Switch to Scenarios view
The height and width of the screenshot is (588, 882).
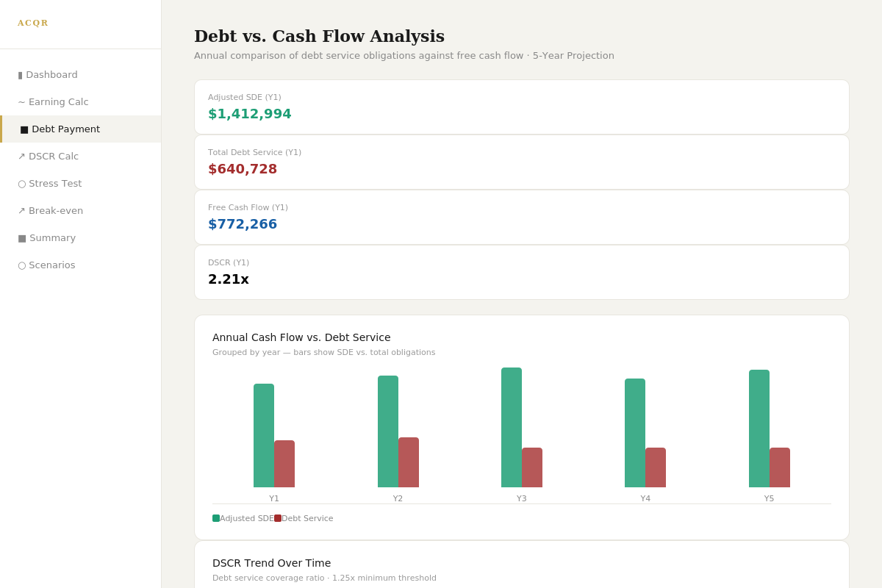click(x=81, y=265)
